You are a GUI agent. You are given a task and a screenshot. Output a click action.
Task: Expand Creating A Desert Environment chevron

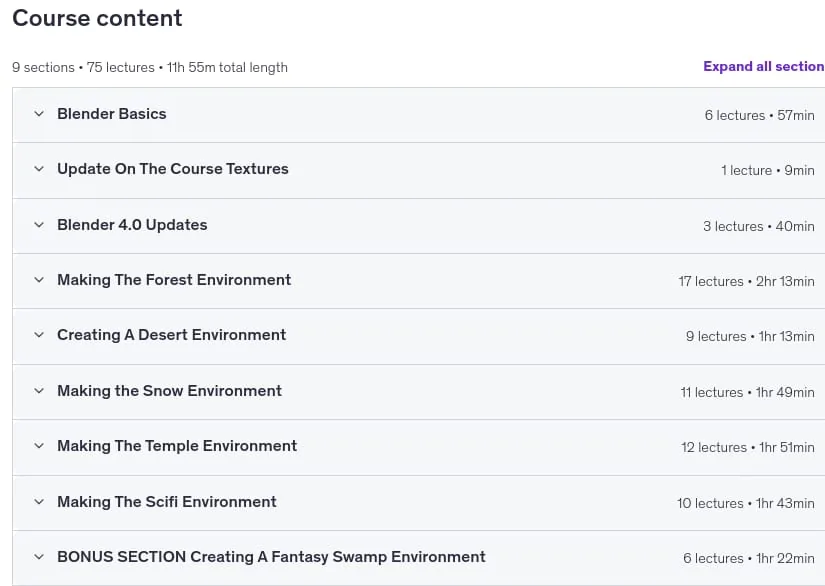click(x=39, y=335)
